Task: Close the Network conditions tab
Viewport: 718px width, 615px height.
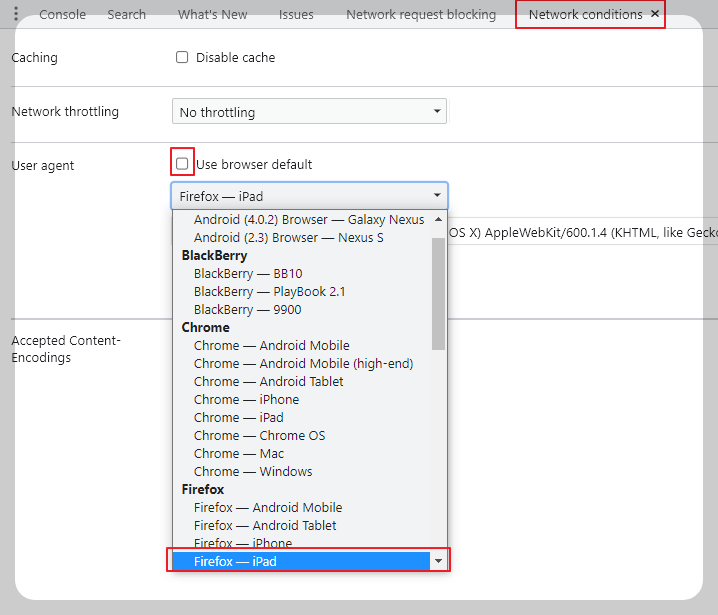Action: tap(655, 14)
